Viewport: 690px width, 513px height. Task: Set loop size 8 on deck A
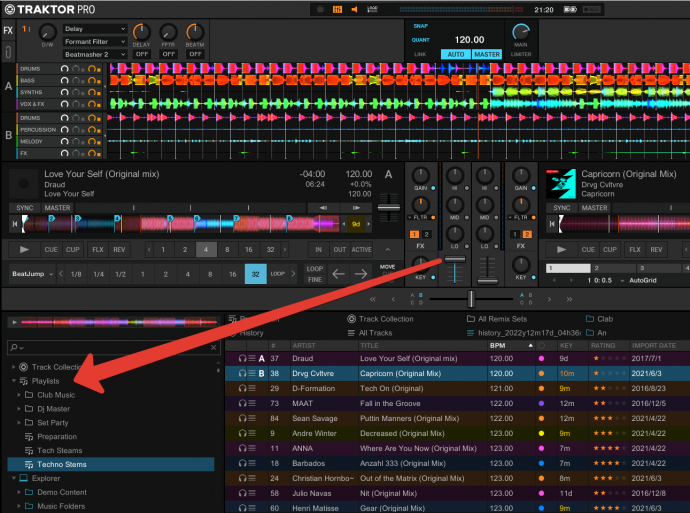click(227, 249)
